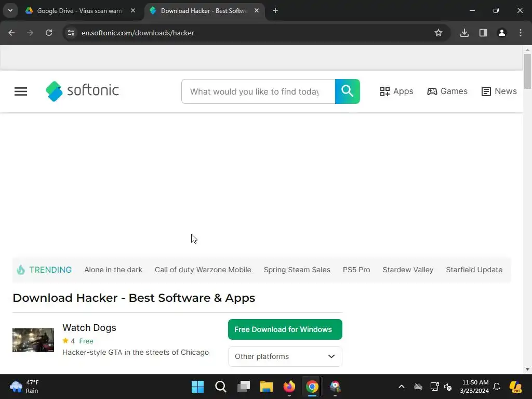Open Chrome downloads icon
Viewport: 532px width, 399px height.
click(464, 33)
